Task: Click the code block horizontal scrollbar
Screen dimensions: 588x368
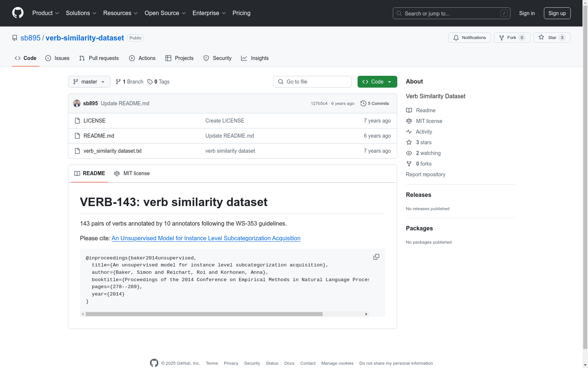Action: pos(204,314)
